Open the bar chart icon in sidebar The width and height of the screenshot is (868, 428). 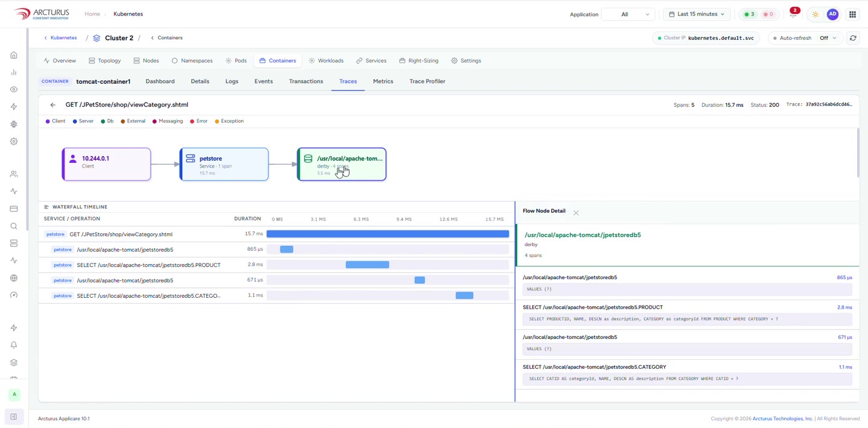pos(14,72)
